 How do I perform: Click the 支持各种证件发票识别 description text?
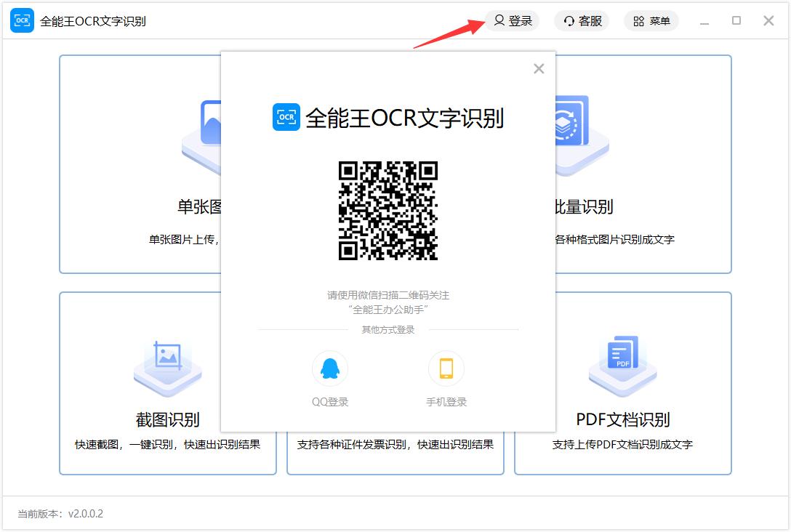(395, 445)
